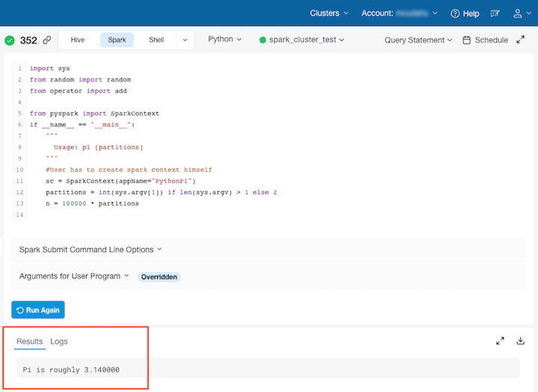Click 'Usage: pi [partitions]' docstring line
The width and height of the screenshot is (538, 392).
click(x=99, y=147)
